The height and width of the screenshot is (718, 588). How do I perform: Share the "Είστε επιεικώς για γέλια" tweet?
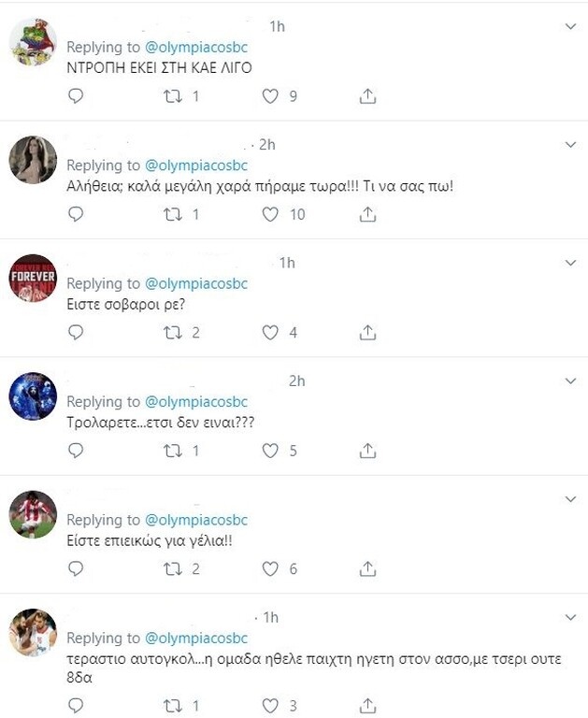[368, 568]
